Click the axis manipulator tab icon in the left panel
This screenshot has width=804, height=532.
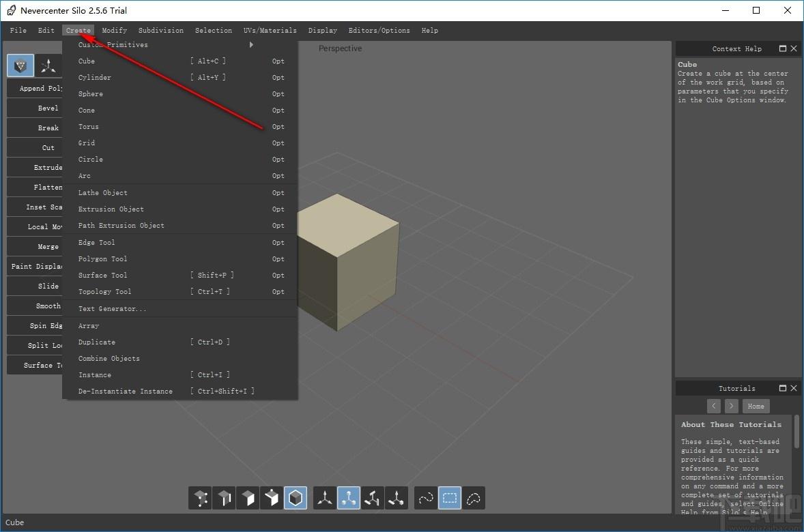click(48, 65)
